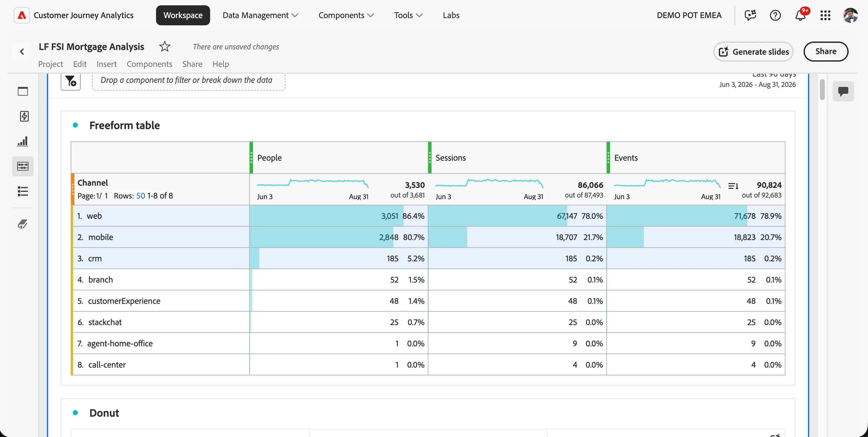Click the add filter funnel icon
Image resolution: width=868 pixels, height=437 pixels.
click(x=70, y=82)
